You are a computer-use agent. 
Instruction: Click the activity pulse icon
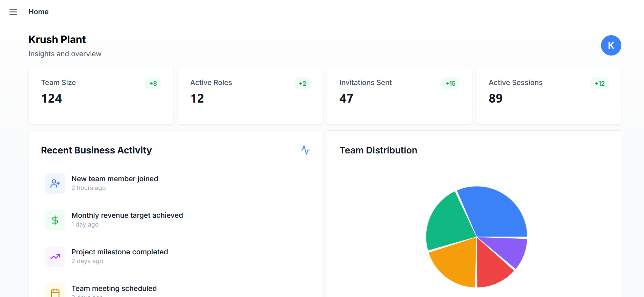(305, 150)
